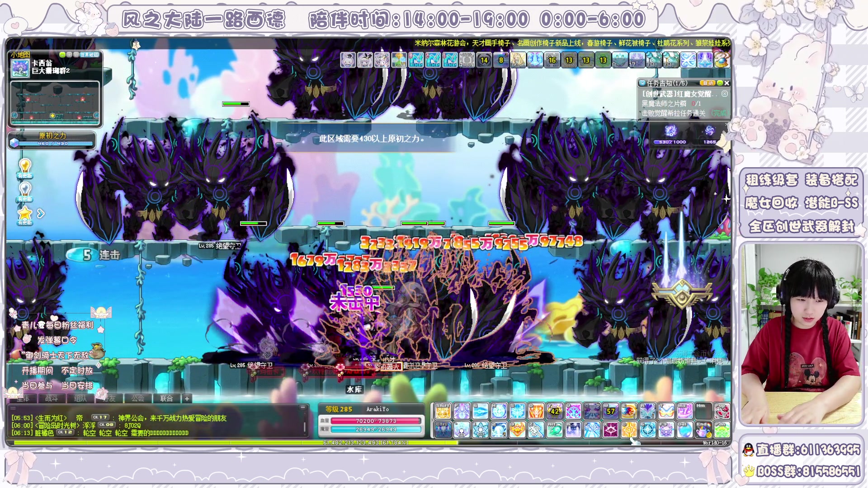Image resolution: width=868 pixels, height=488 pixels.
Task: Click the End teapot item slot
Action: 703,430
